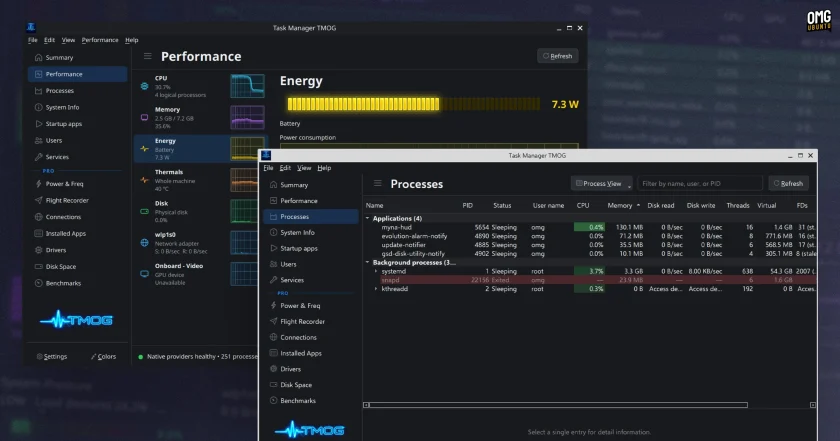Open Performance in the front window sidebar
The width and height of the screenshot is (840, 441).
pos(294,201)
